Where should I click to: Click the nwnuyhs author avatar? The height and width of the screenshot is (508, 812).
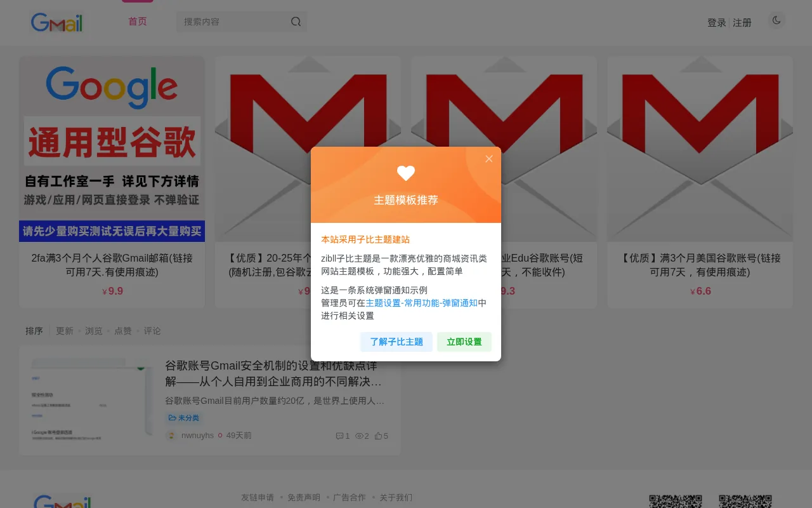point(171,436)
